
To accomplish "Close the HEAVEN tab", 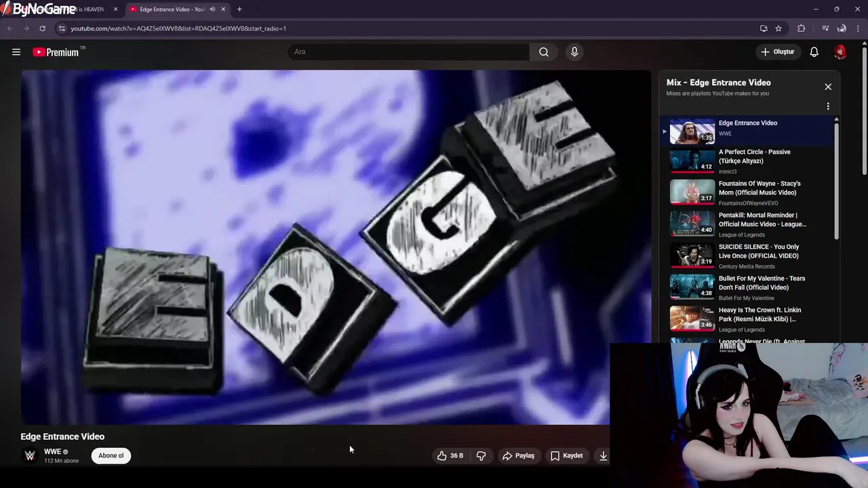I will pyautogui.click(x=115, y=9).
